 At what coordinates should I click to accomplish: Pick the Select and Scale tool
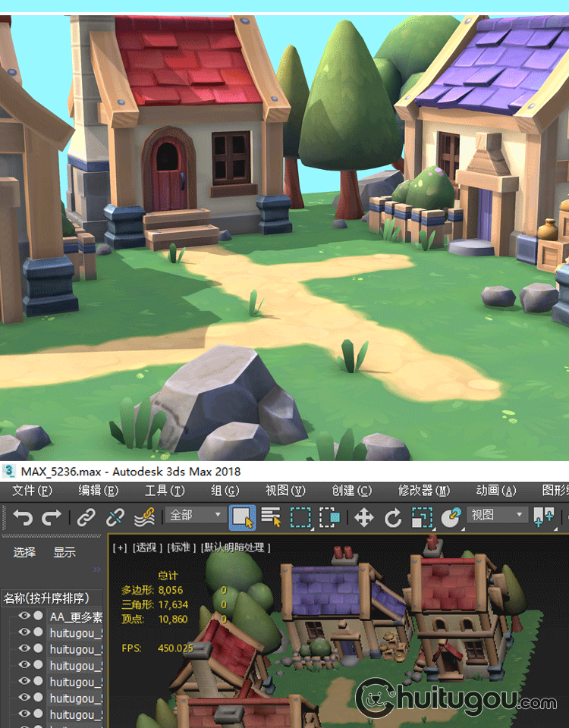pyautogui.click(x=422, y=518)
